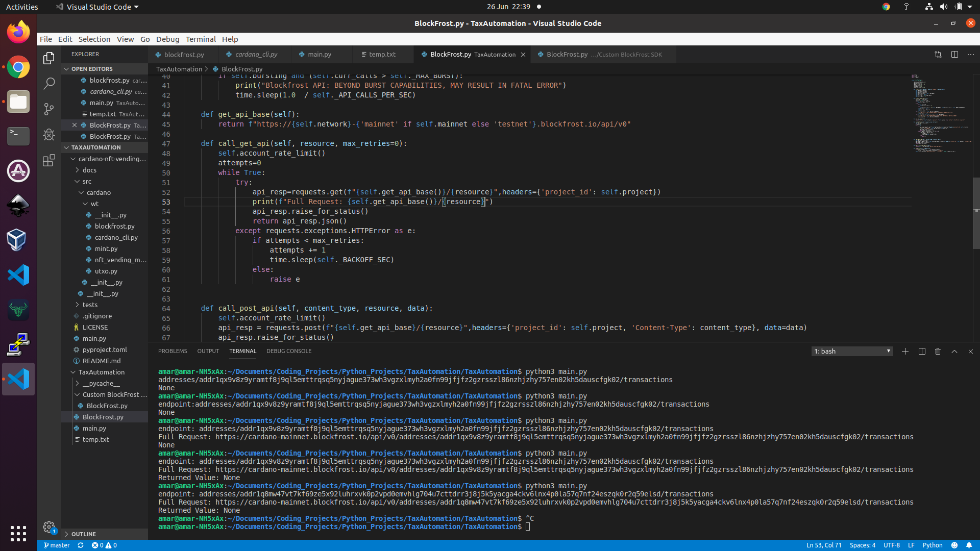The image size is (980, 551).
Task: Close the BlockFrost.py TaxAutomation tab
Action: pos(523,55)
